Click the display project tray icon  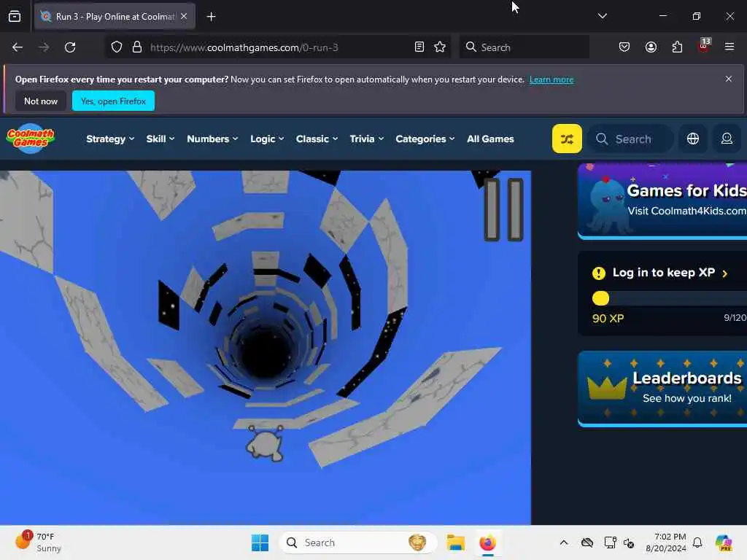[x=610, y=542]
